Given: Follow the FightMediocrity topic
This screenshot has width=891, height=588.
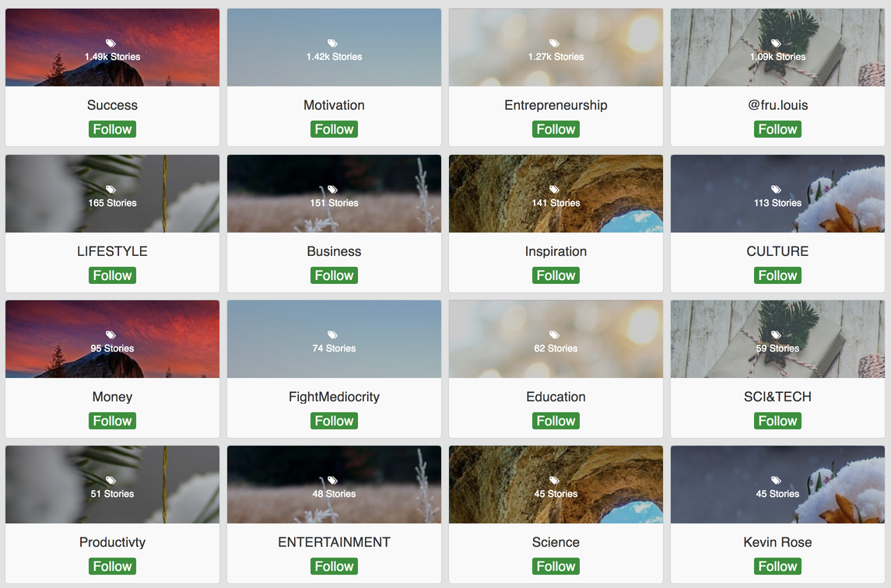Looking at the screenshot, I should click(x=334, y=421).
